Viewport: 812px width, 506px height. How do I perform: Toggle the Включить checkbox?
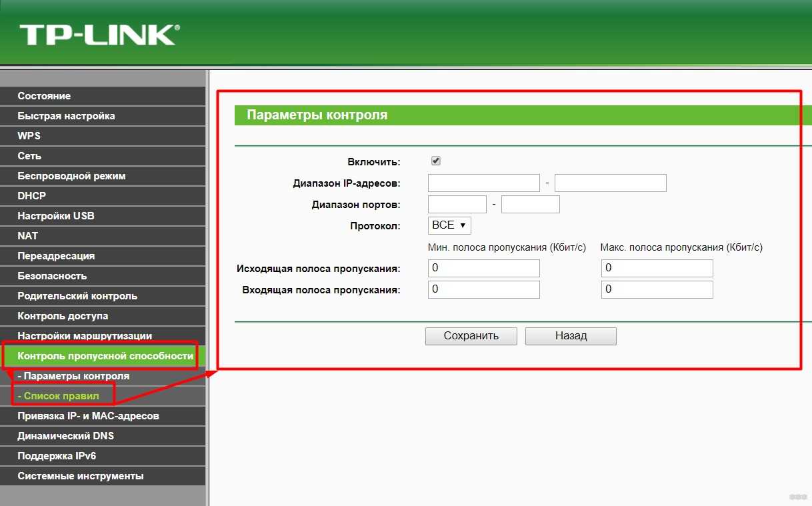pos(436,161)
